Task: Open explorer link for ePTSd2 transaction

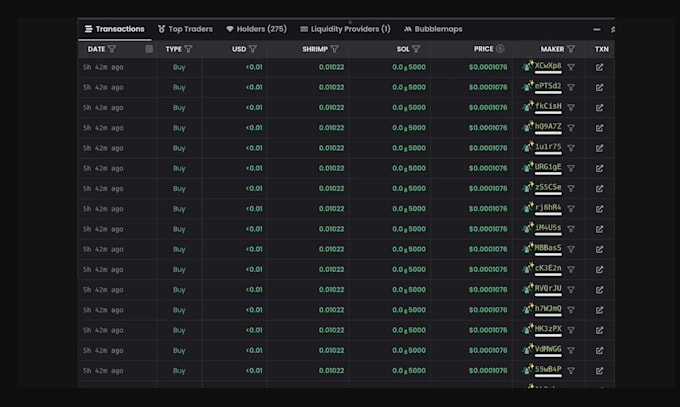Action: [599, 88]
